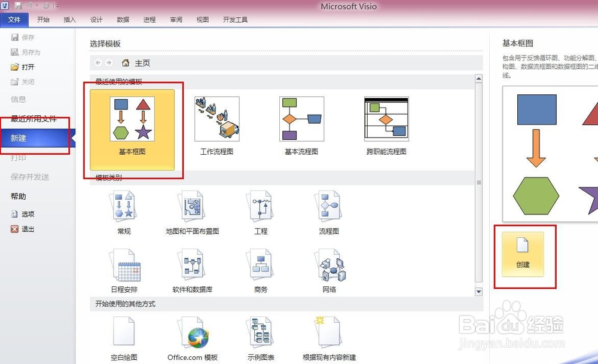Open the 软件和数据库 category

point(192,271)
